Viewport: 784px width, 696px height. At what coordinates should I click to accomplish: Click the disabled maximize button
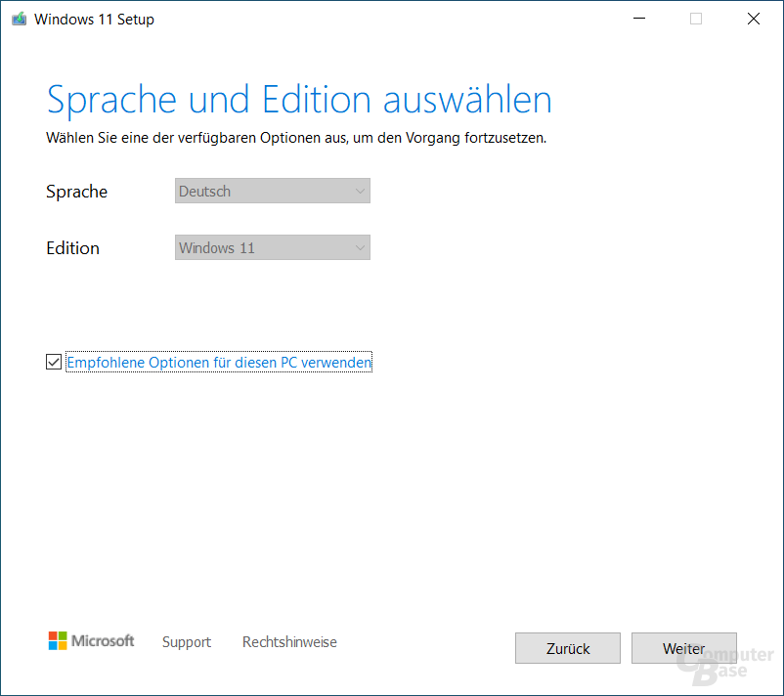click(x=696, y=19)
